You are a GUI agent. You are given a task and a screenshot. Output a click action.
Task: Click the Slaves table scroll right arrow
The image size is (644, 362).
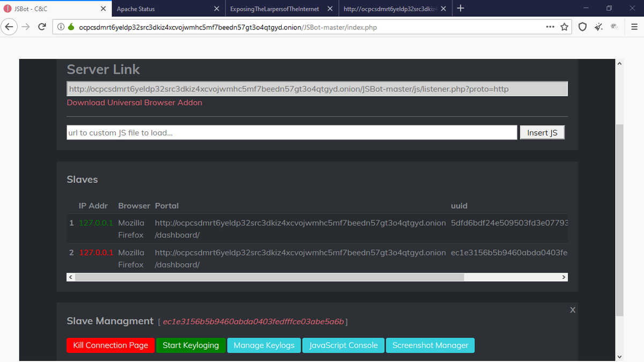[563, 277]
